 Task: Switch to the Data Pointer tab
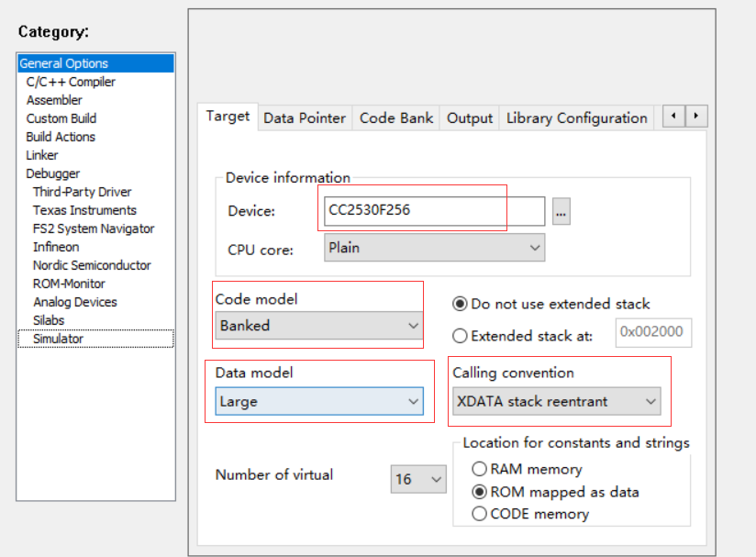[305, 117]
